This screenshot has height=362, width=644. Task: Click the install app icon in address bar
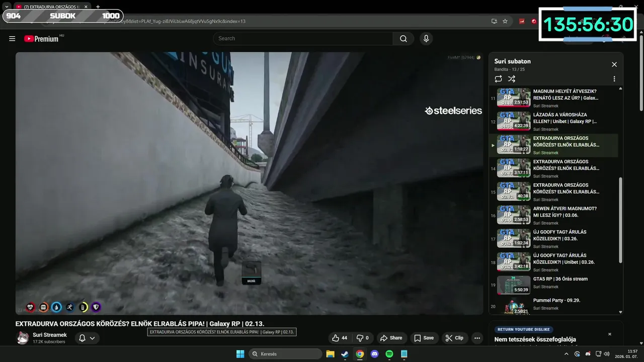click(x=494, y=21)
